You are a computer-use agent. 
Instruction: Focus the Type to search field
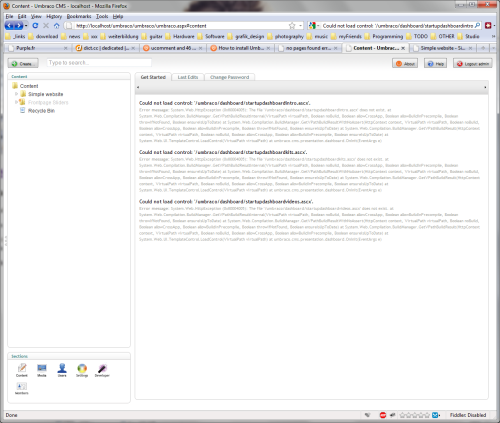99,63
